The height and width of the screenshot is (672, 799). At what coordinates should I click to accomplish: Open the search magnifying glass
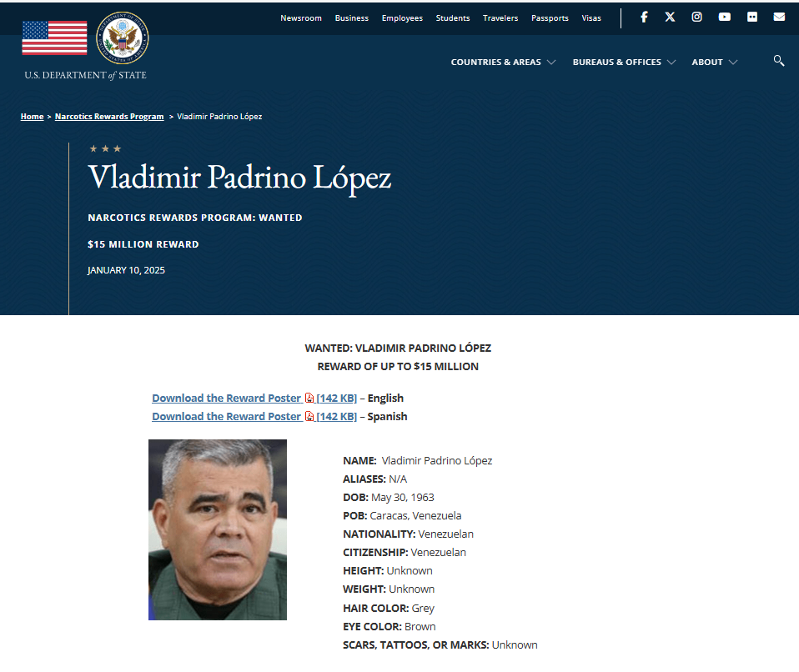point(779,61)
